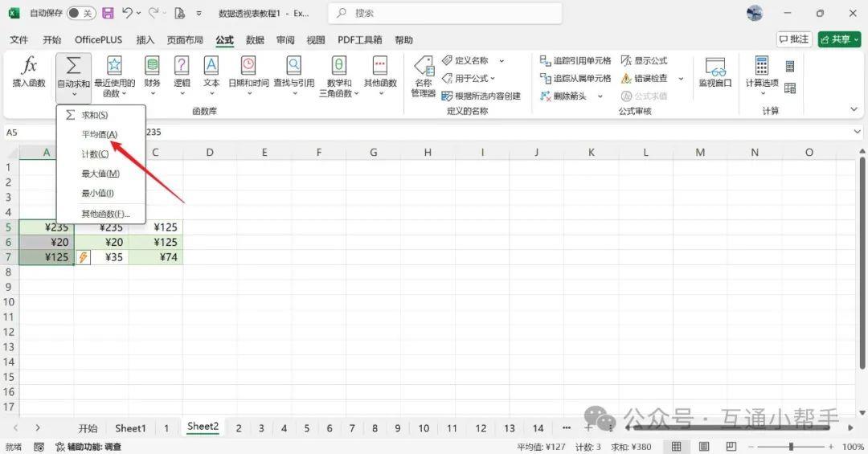This screenshot has width=868, height=454.
Task: Switch to the 数据 ribbon tab
Action: [x=255, y=40]
